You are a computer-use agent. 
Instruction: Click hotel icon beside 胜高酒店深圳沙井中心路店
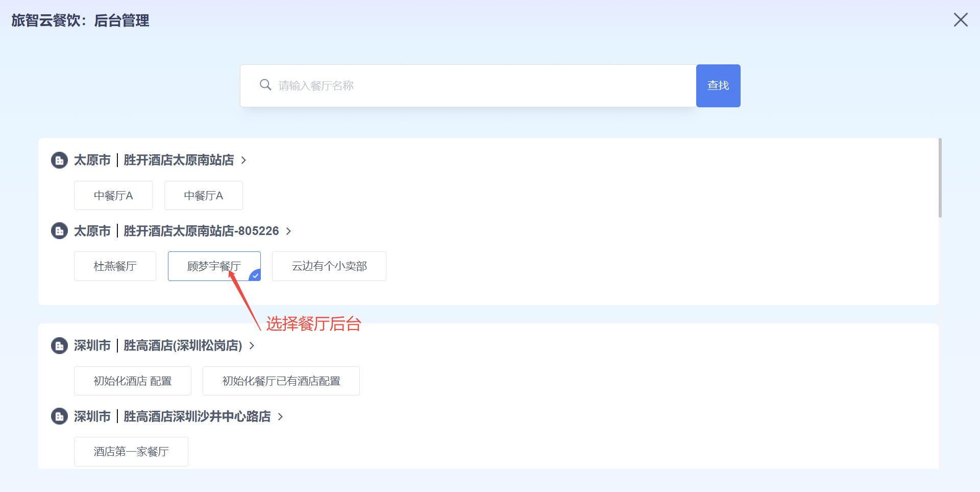[60, 416]
